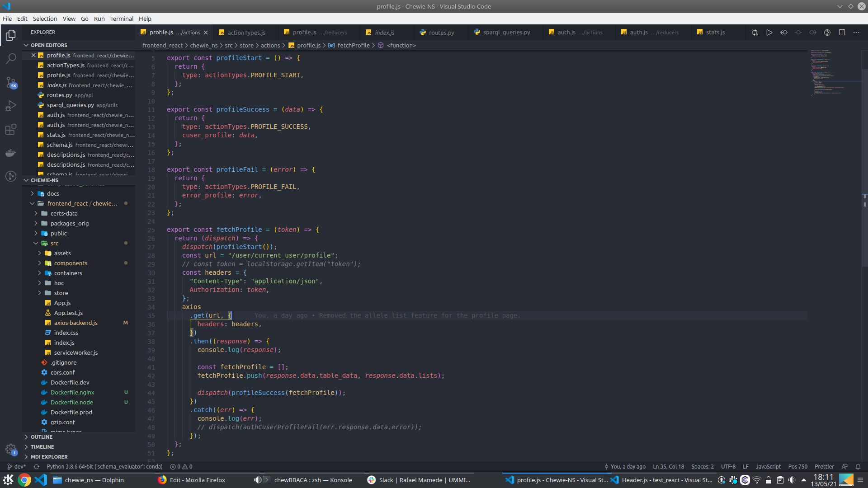Click the Split Editor Right icon
This screenshot has width=868, height=488.
point(842,33)
